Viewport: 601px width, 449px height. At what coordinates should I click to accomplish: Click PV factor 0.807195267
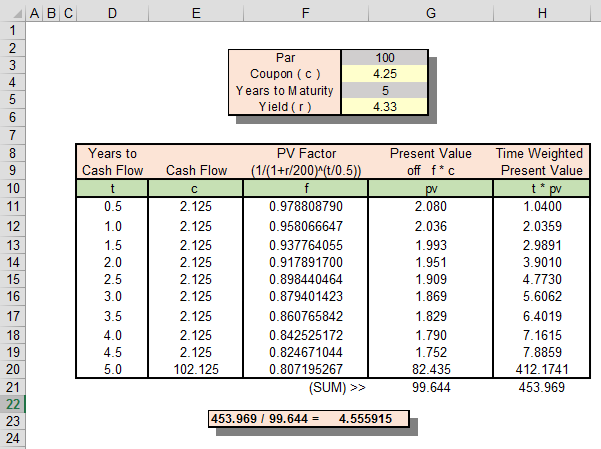pos(305,369)
